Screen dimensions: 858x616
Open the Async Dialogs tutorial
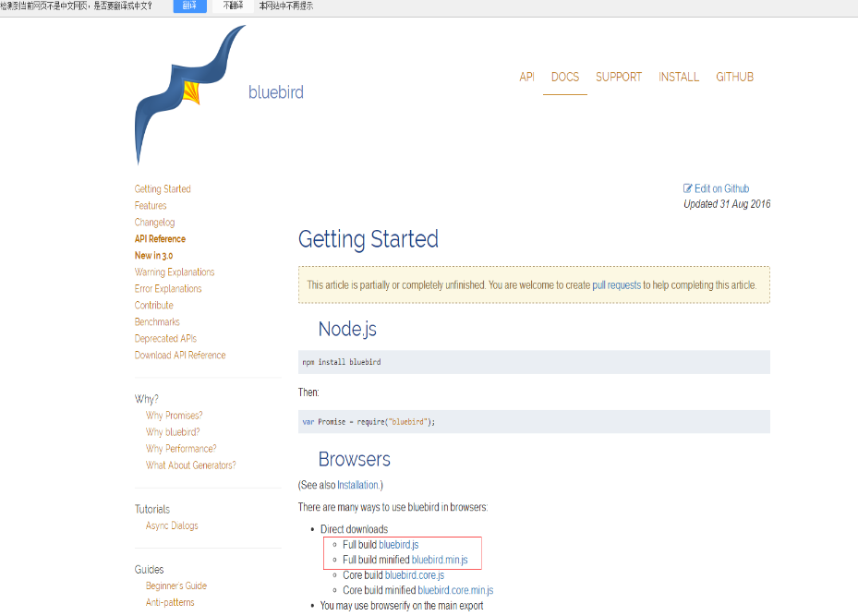click(172, 525)
